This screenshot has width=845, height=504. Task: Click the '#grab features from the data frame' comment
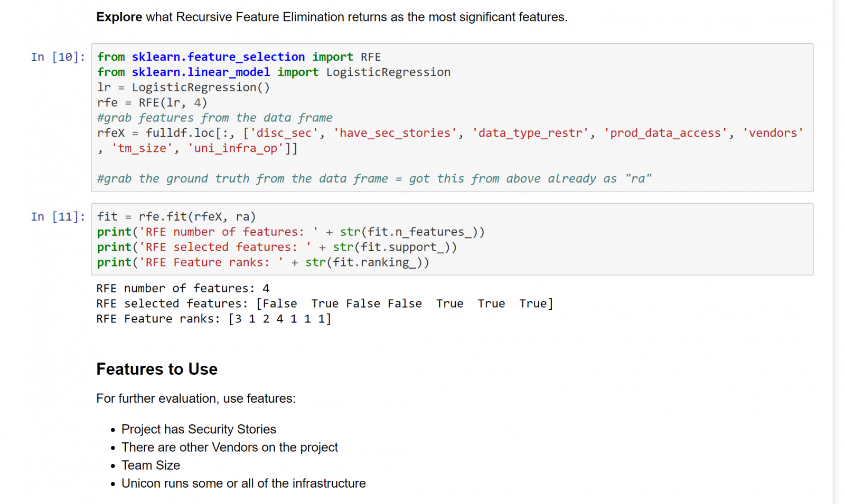[214, 118]
